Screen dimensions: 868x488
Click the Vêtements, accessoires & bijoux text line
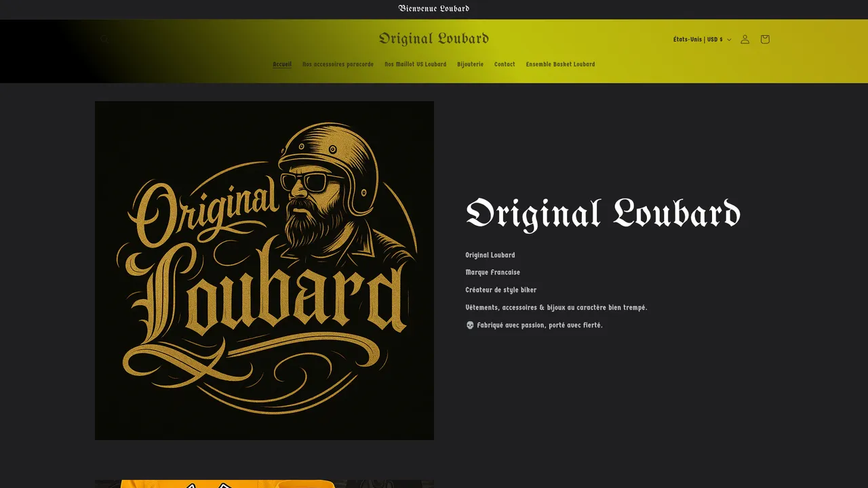pos(557,308)
